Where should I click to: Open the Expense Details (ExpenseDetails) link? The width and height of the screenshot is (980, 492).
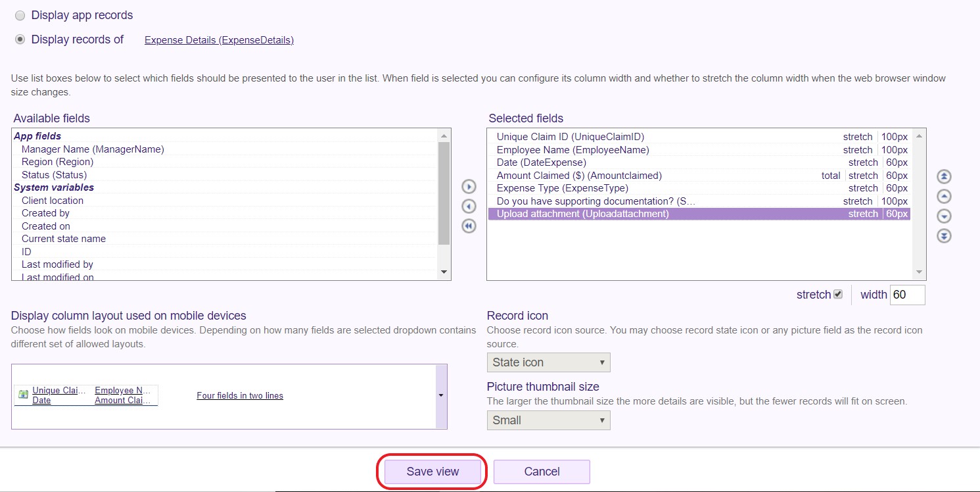point(219,40)
